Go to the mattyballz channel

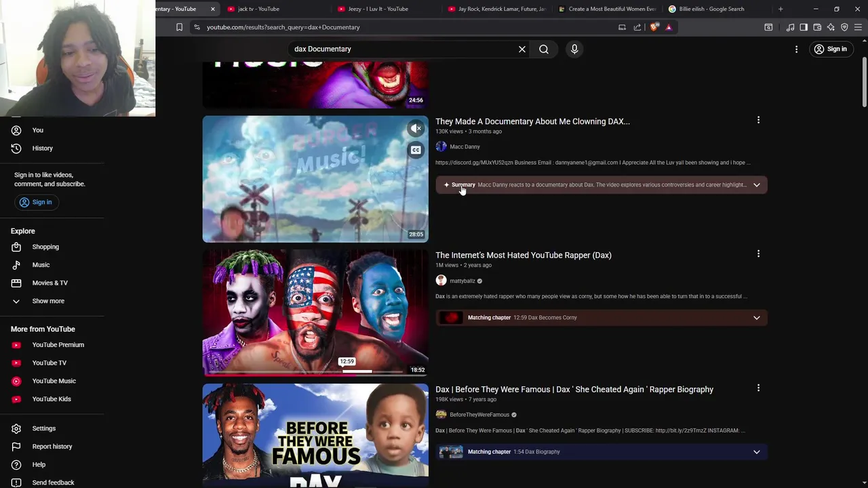[x=462, y=281]
